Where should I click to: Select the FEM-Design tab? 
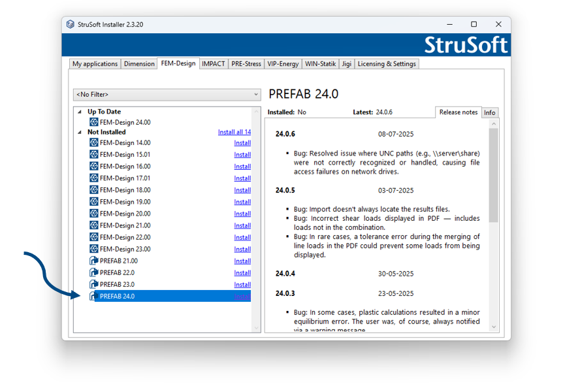coord(178,63)
